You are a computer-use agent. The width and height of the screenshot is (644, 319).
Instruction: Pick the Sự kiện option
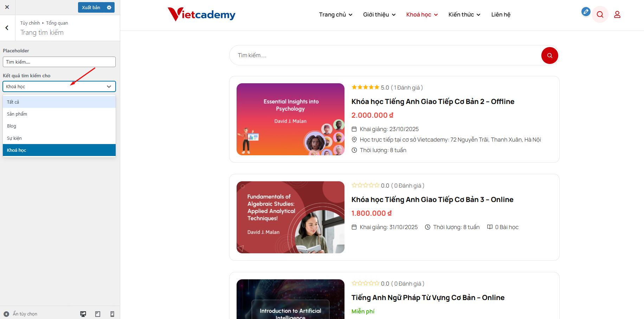click(x=59, y=138)
